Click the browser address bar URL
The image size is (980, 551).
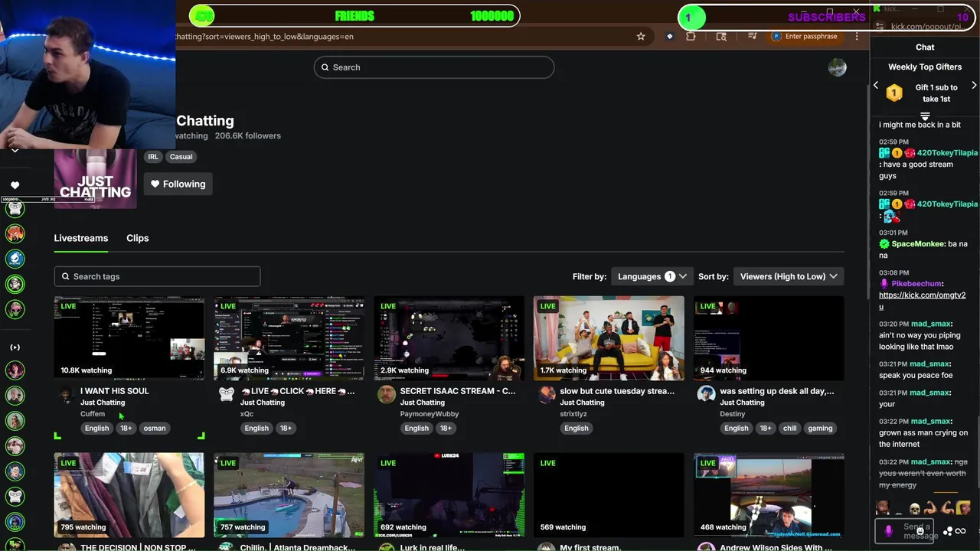point(264,36)
